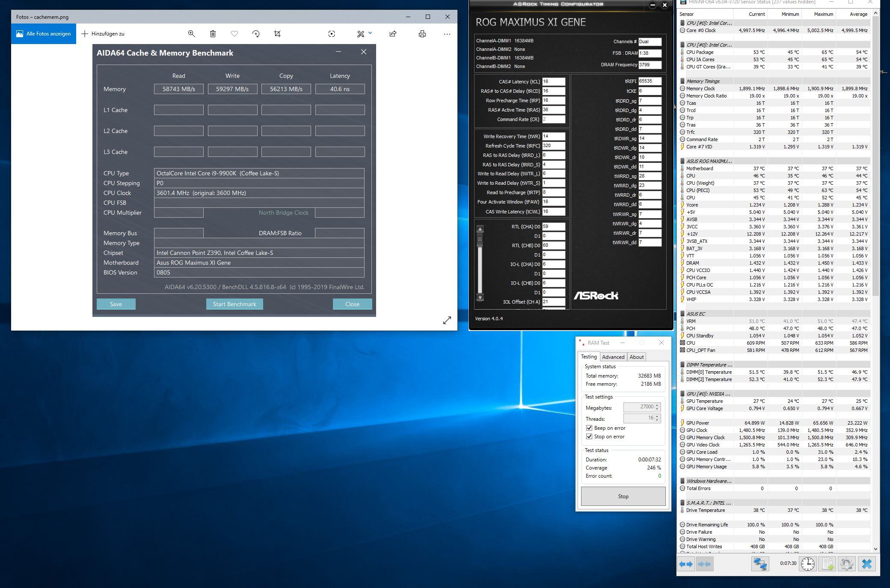Image resolution: width=890 pixels, height=588 pixels.
Task: Click HWiNFO expand columns arrows icon
Action: [686, 564]
